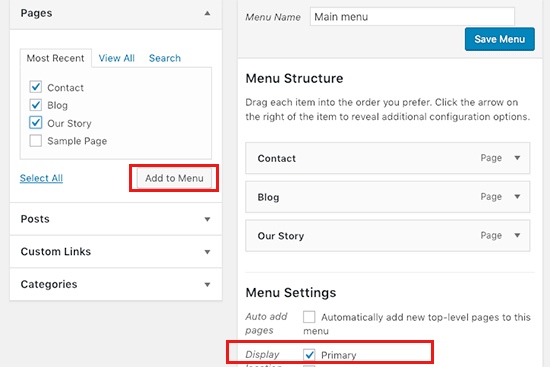Collapse the Pages panel arrow
Screen dimensions: 550x367
point(207,13)
